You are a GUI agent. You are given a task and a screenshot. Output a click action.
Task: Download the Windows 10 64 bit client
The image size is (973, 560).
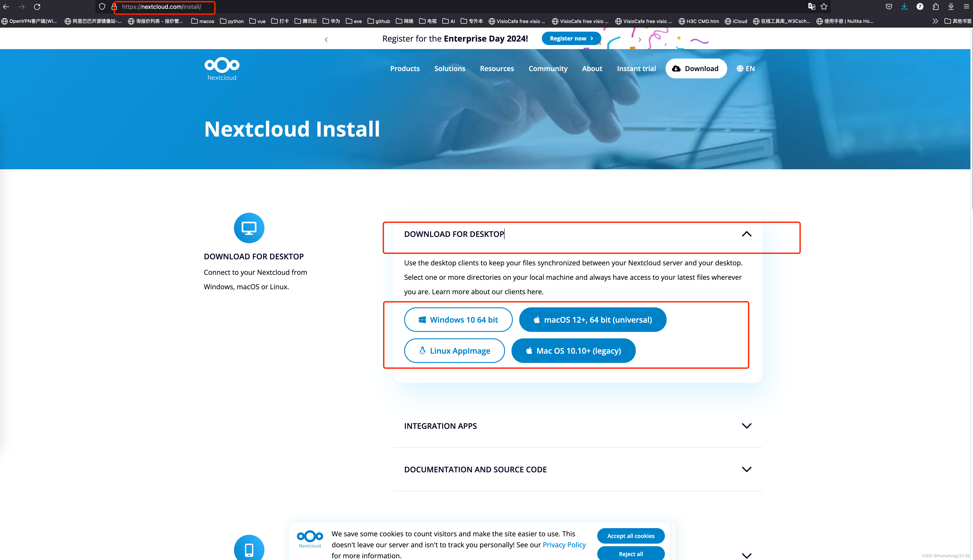(x=458, y=320)
